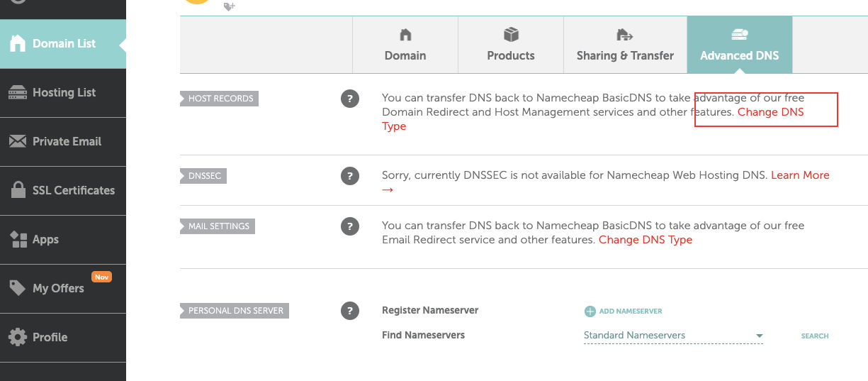Click the MAIL SETTINGS section label
This screenshot has width=868, height=381.
(218, 226)
